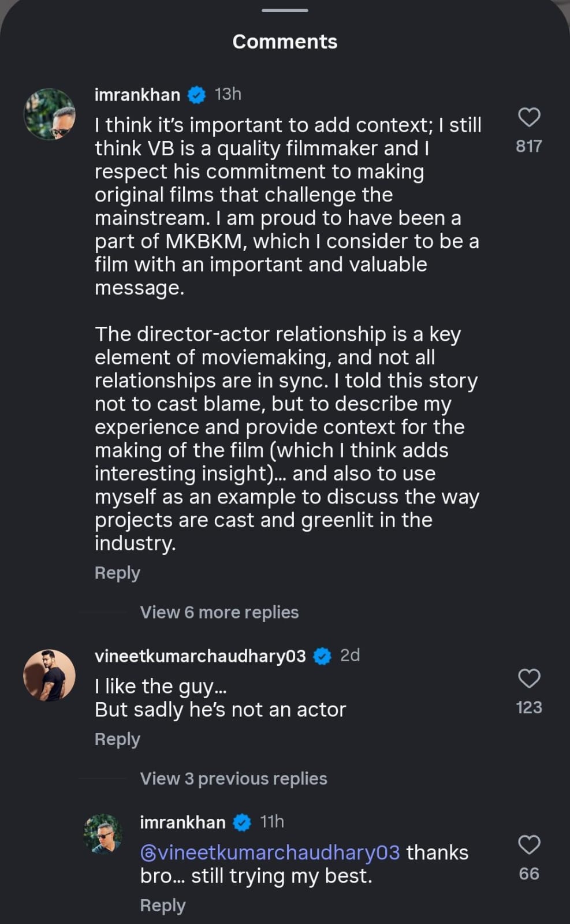Like imrankhan's top comment with heart icon
The height and width of the screenshot is (924, 570).
pos(529,117)
